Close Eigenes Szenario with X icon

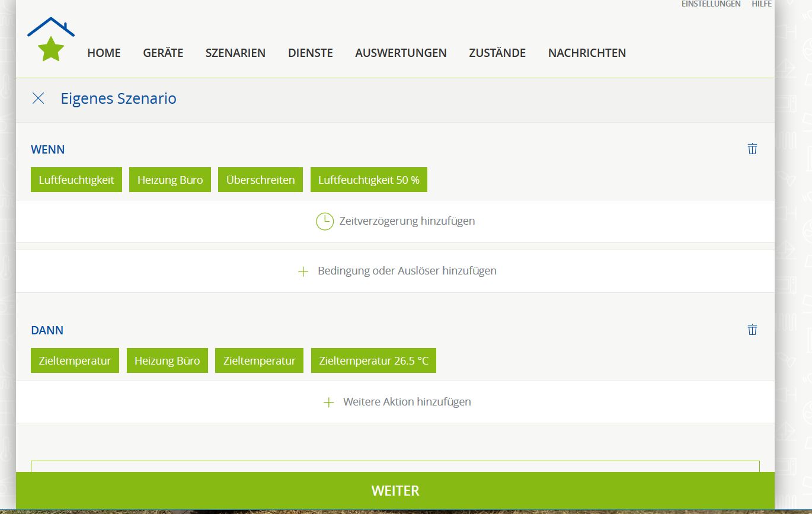pyautogui.click(x=38, y=98)
